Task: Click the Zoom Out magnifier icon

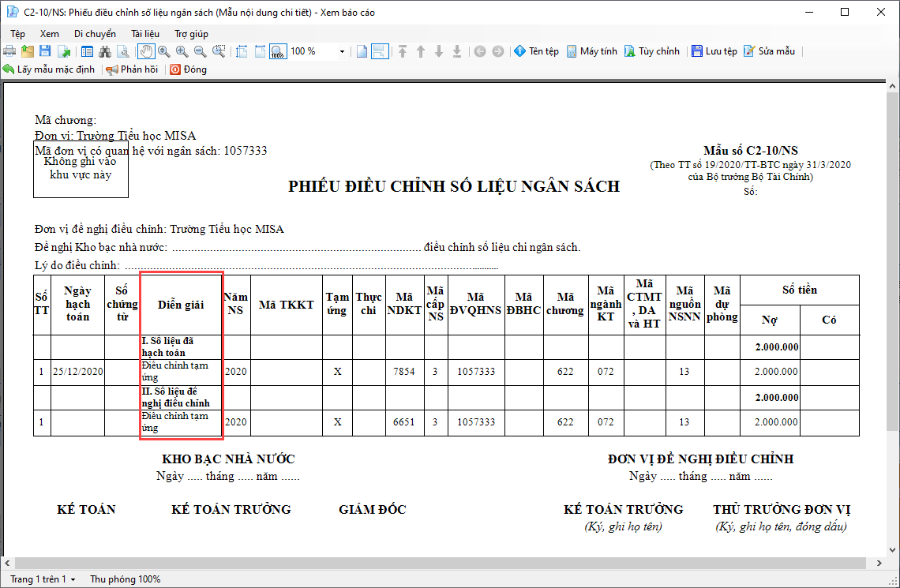Action: tap(200, 51)
